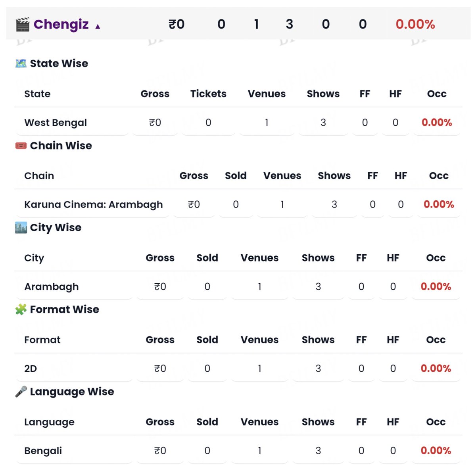The image size is (476, 465).
Task: Click Occ header in City Wise table
Action: point(436,258)
